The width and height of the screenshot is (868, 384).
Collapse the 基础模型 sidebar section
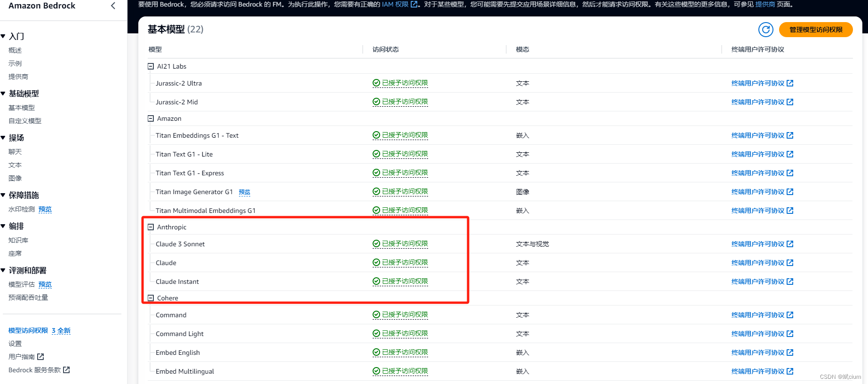(3, 94)
